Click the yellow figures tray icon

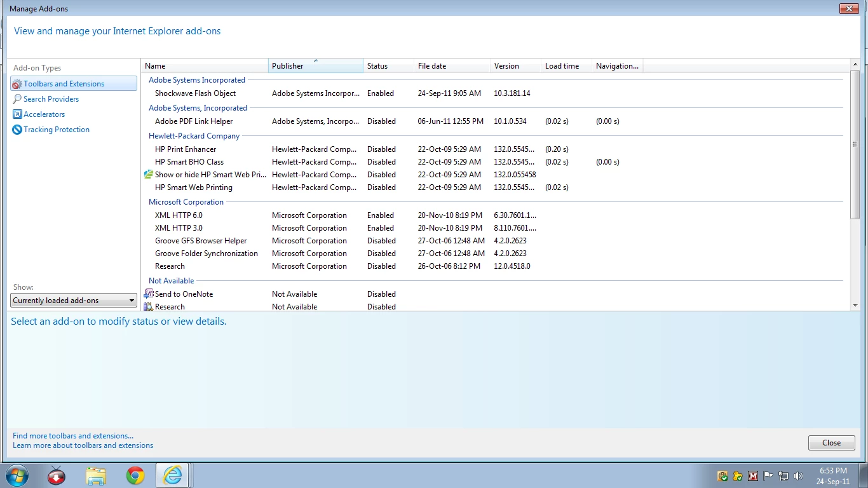738,476
